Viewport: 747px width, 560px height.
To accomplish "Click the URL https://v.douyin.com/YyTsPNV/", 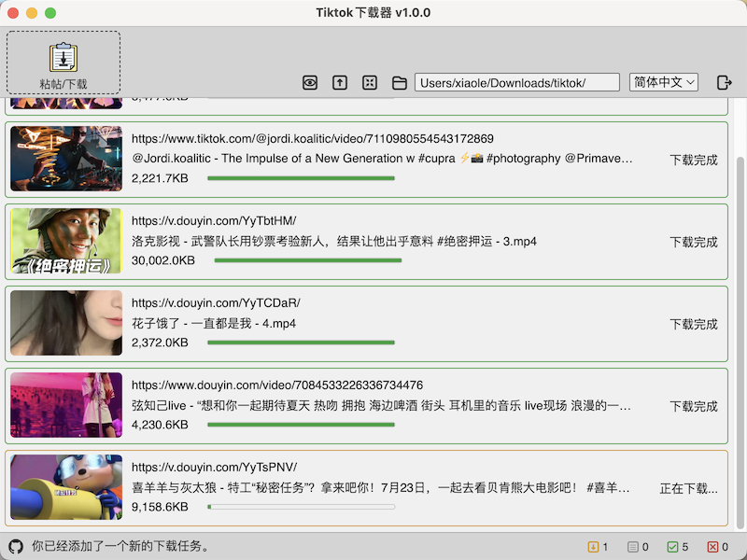I will pyautogui.click(x=215, y=468).
